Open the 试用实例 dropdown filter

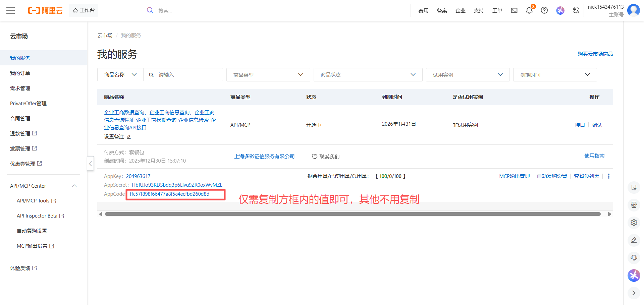click(x=467, y=75)
